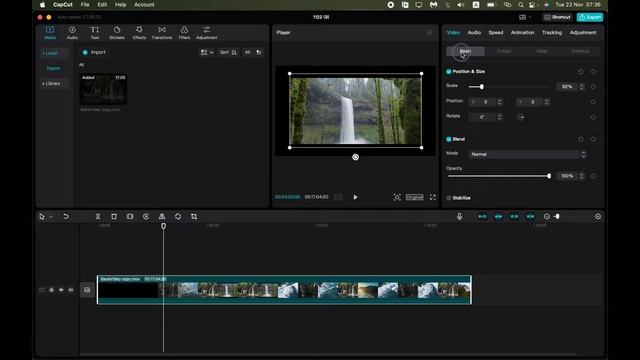Enable the Stabilize checkbox
The width and height of the screenshot is (640, 360).
pyautogui.click(x=449, y=198)
